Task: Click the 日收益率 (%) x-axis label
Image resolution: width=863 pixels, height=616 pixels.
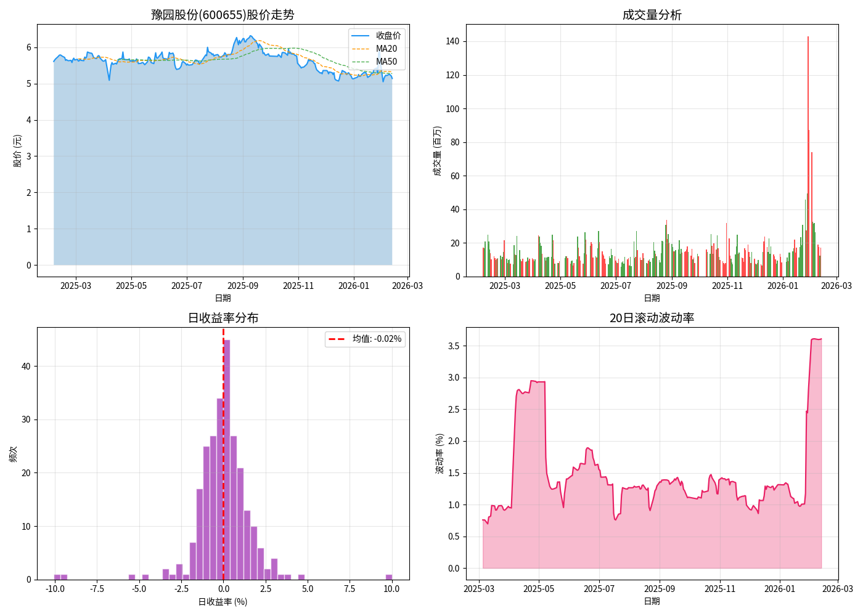Action: click(223, 602)
